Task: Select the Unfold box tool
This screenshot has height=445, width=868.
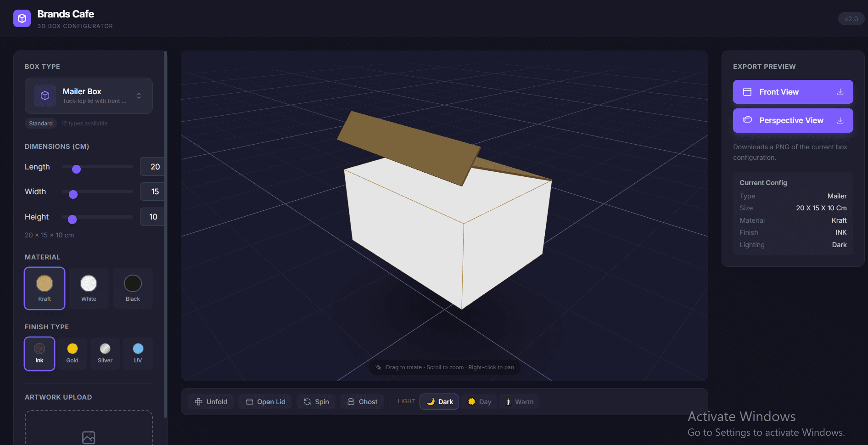Action: coord(211,401)
